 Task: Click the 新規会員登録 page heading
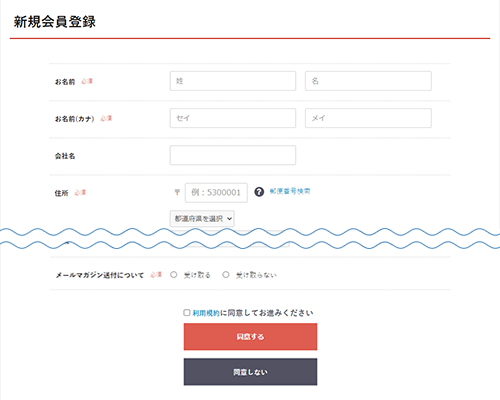point(55,22)
